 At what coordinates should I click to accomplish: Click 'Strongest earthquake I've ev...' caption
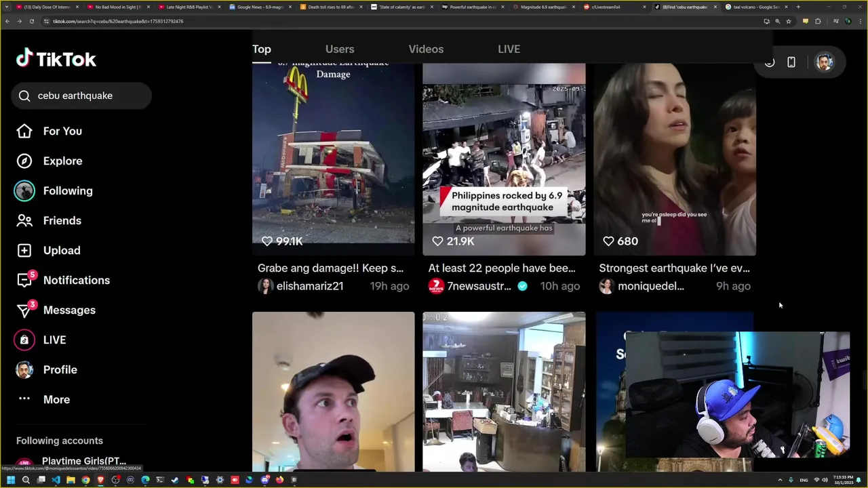tap(674, 268)
